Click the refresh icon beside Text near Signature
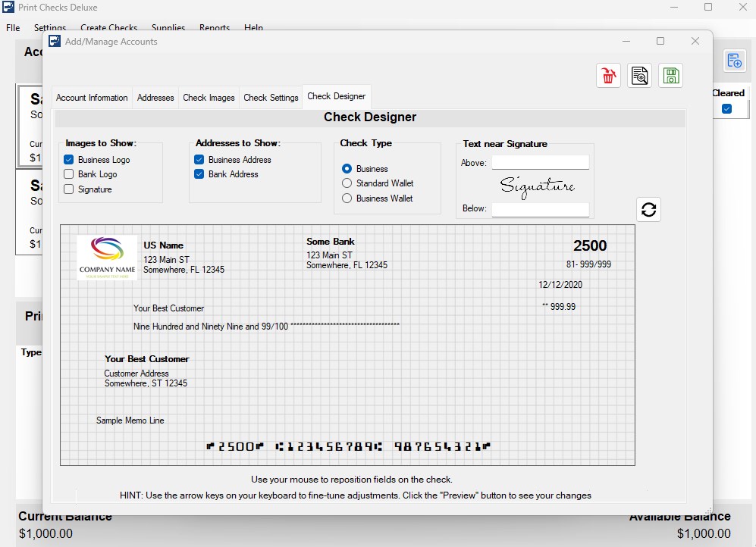 point(648,209)
